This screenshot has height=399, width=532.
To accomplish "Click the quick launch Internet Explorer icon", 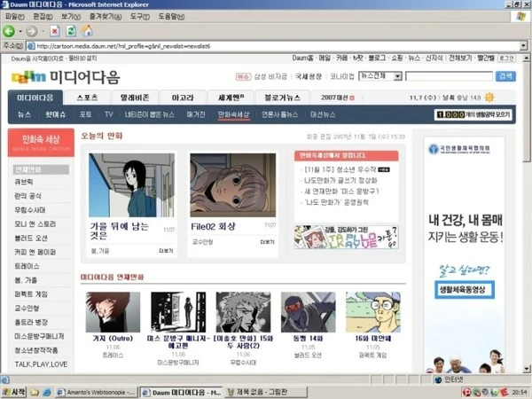I will 46,392.
